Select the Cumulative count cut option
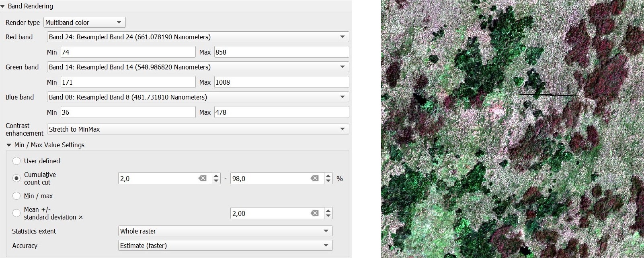Viewport: 644px width, 258px height. click(16, 178)
